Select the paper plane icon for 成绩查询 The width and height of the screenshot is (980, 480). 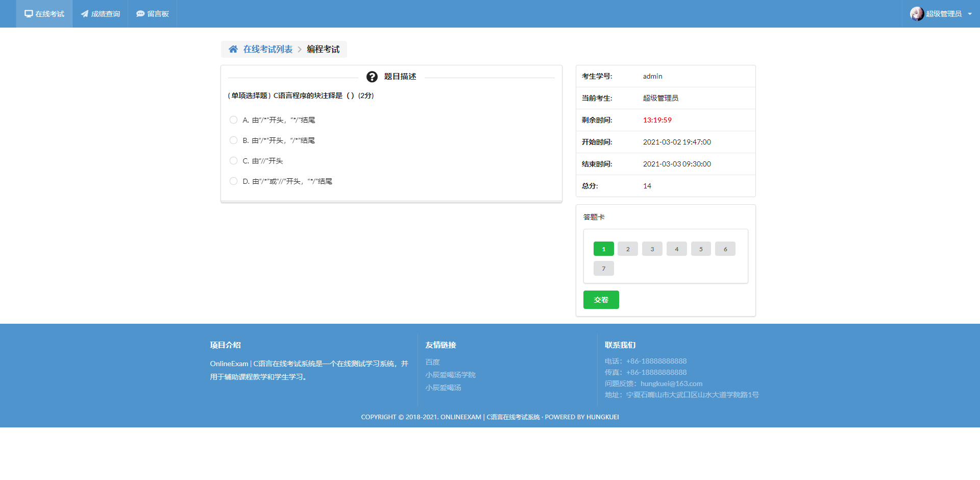point(85,14)
